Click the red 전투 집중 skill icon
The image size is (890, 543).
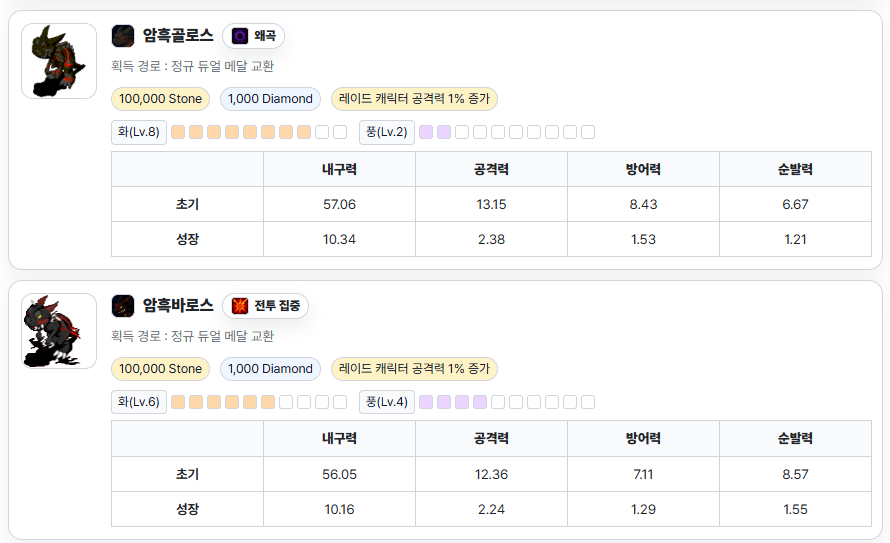tap(240, 306)
